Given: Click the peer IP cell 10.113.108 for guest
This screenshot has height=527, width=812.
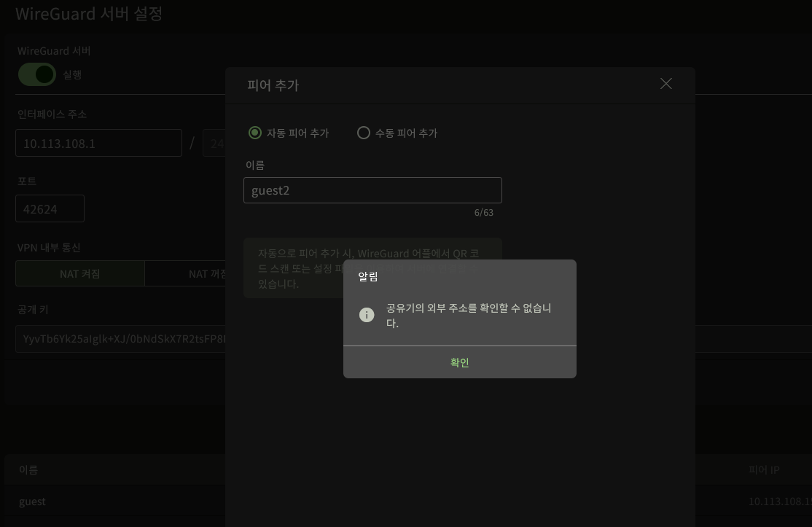Looking at the screenshot, I should (780, 501).
